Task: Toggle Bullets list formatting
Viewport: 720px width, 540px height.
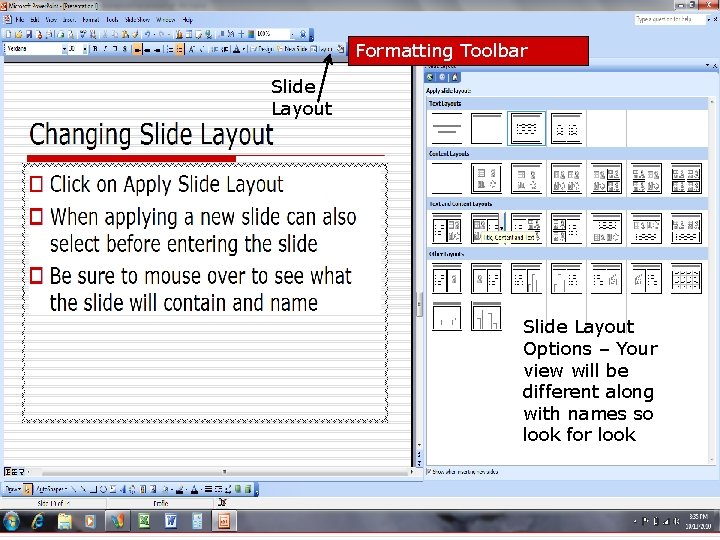Action: coord(180,49)
